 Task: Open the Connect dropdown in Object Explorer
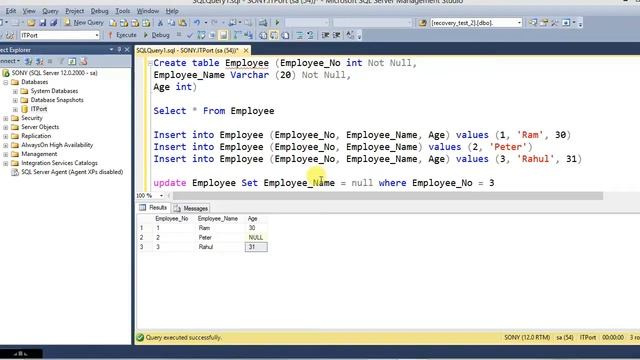10,61
